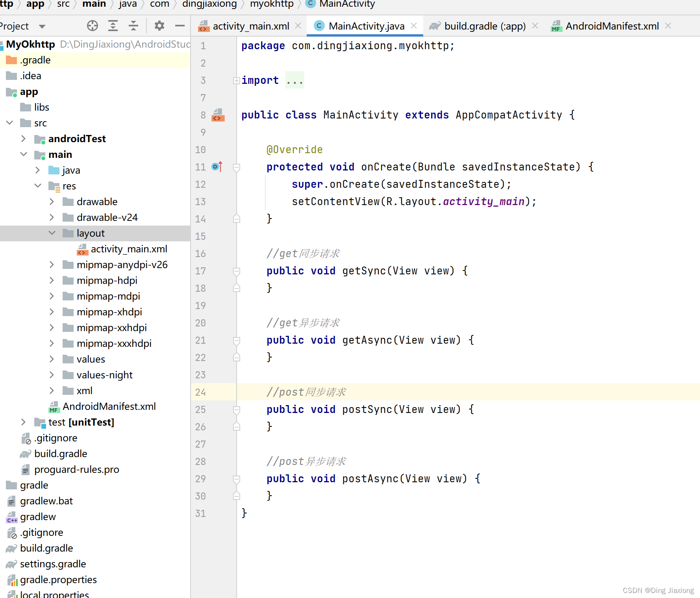Expand the folded import block on line 3
Screen dimensions: 700x598
point(236,81)
